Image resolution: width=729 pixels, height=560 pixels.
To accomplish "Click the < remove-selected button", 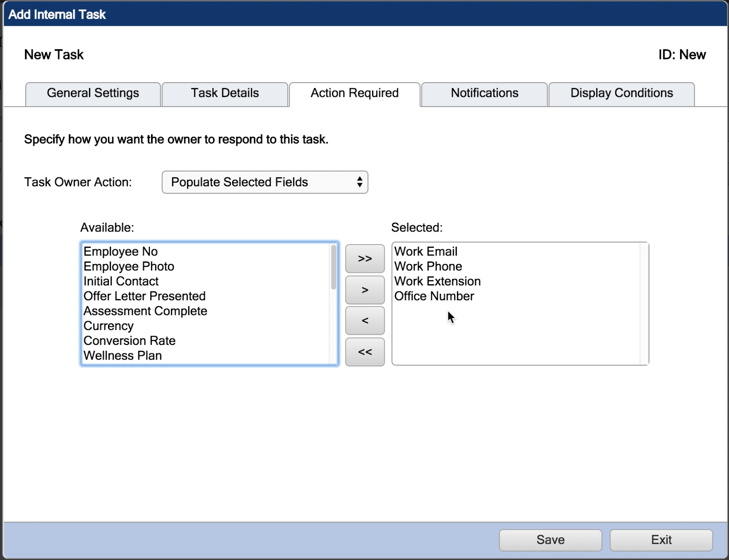I will [364, 320].
